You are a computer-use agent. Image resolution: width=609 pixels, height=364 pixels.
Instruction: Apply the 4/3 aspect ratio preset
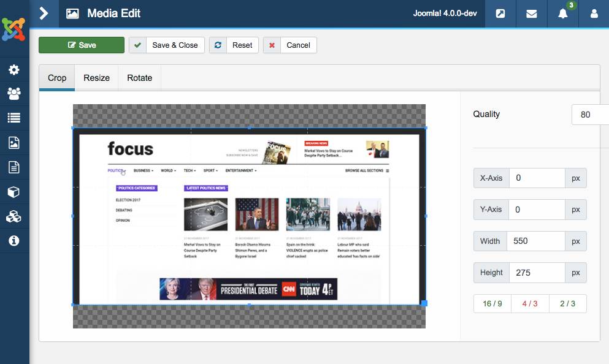click(x=530, y=303)
